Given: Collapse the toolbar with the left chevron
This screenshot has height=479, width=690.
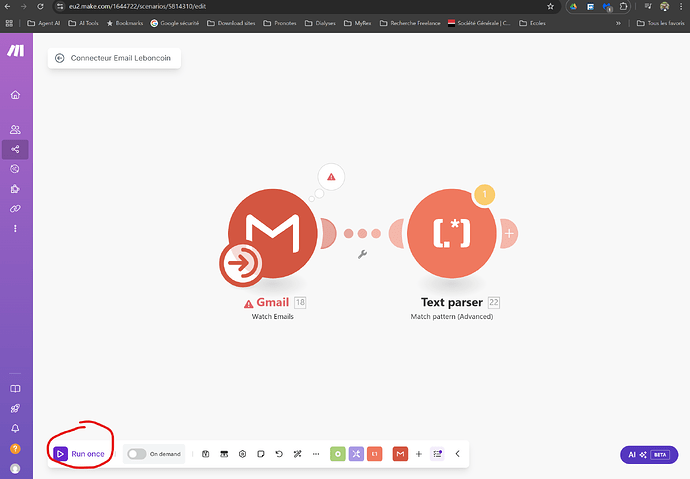Looking at the screenshot, I should pos(457,454).
